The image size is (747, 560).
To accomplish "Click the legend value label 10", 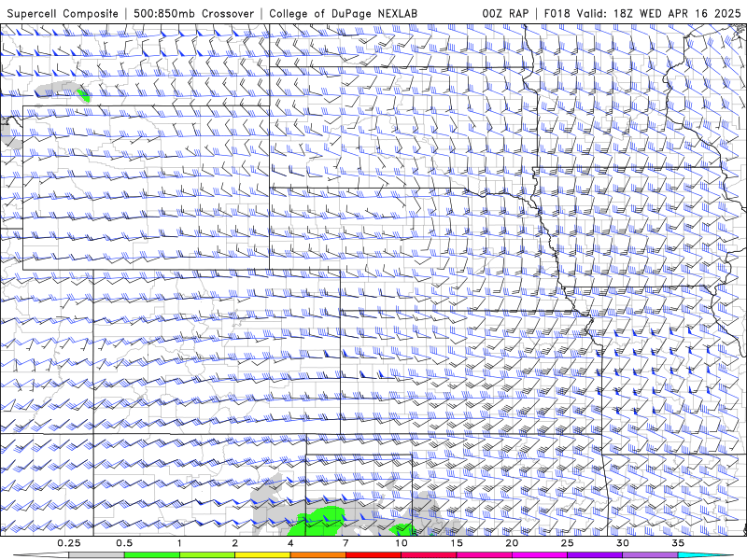I will [x=402, y=543].
